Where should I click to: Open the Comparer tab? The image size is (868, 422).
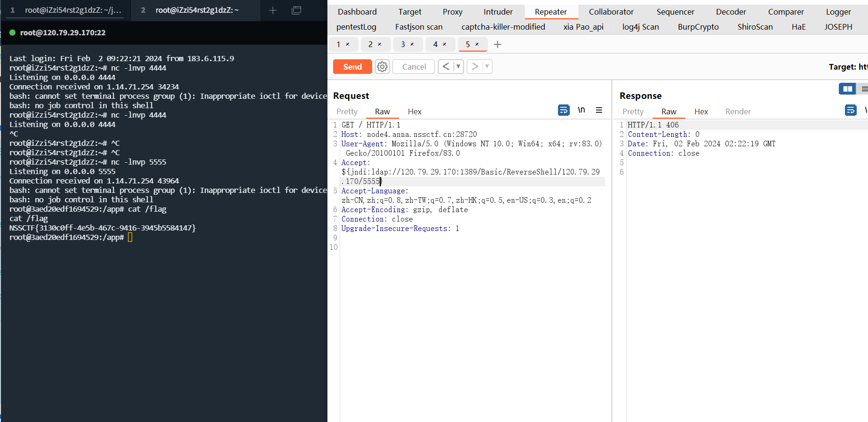click(x=786, y=12)
